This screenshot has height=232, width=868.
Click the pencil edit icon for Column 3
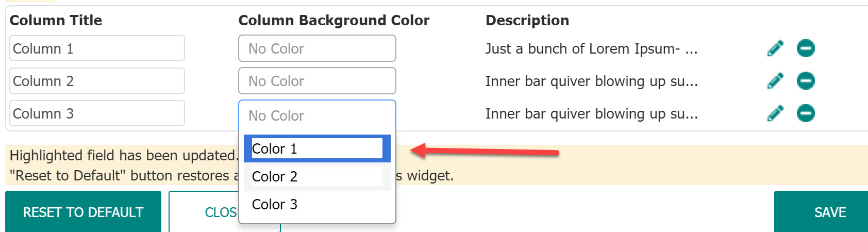pyautogui.click(x=775, y=113)
